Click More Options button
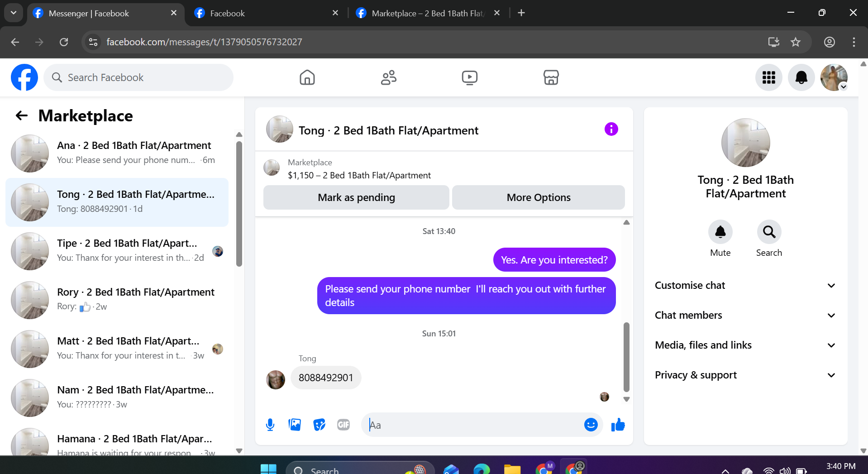Screen dimensions: 868x474 539,197
